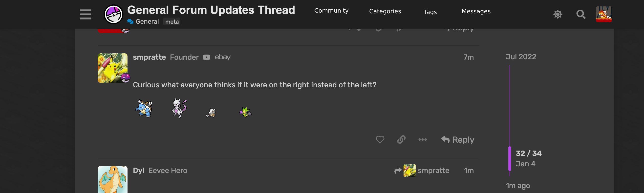Like smpratte's post with the heart
Viewport: 644px width, 193px height.
click(x=380, y=139)
